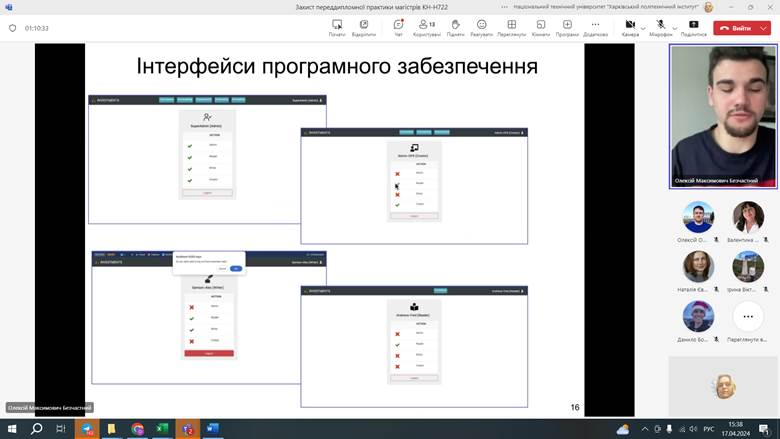
Task: Click the Pop out (Відкріпити) icon
Action: [364, 26]
